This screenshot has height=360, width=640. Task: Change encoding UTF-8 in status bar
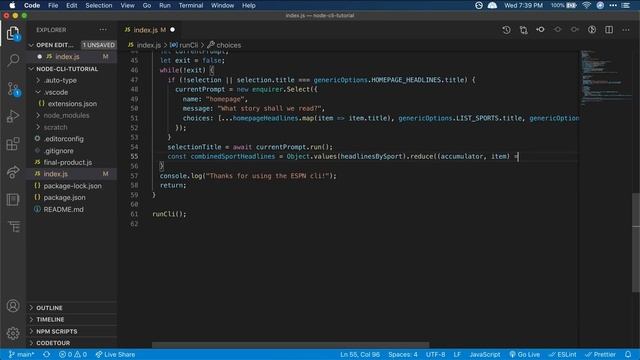(x=436, y=354)
